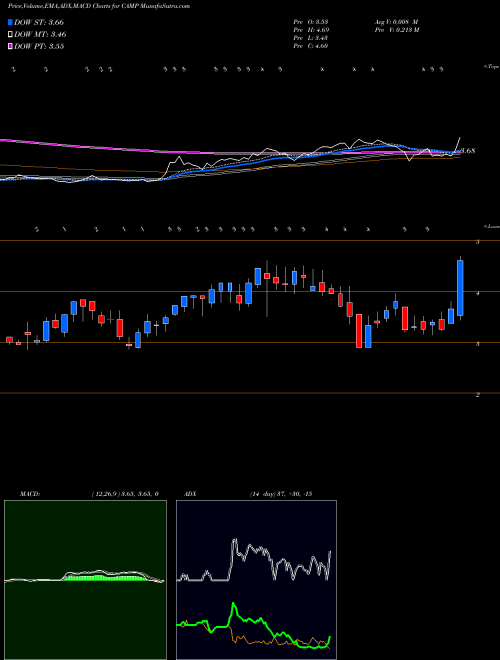Click the 'Pre H: 4.69' value
The image size is (500, 660).
(311, 30)
